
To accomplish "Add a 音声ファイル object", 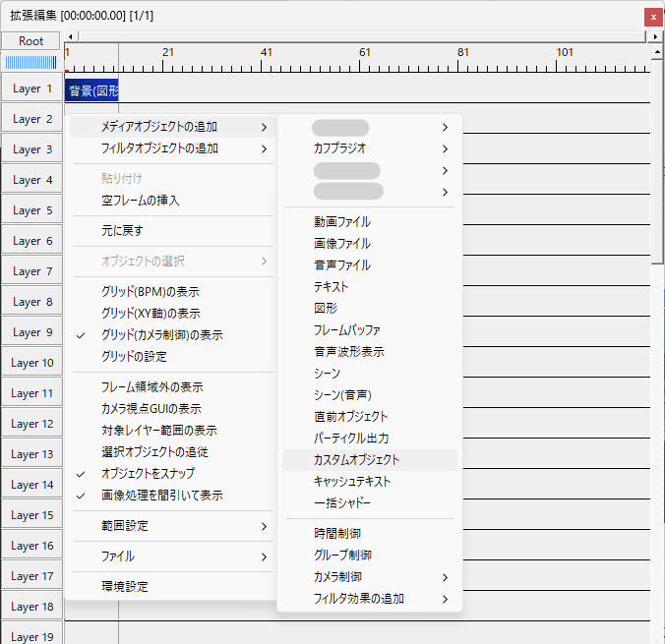I will pyautogui.click(x=370, y=265).
